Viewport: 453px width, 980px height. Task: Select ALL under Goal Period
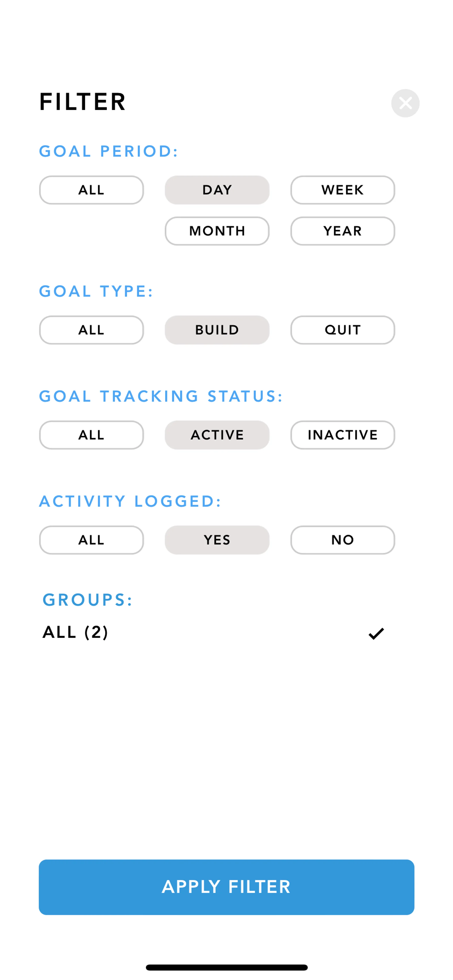[91, 190]
